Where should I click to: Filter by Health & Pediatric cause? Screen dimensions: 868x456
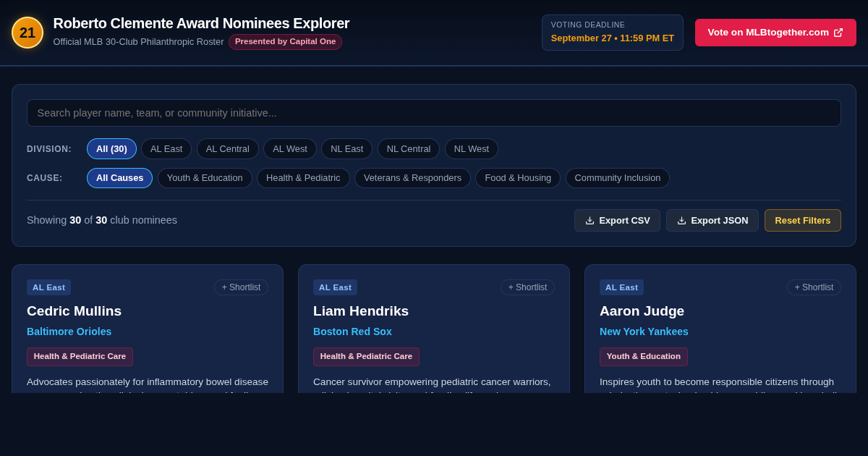(303, 178)
